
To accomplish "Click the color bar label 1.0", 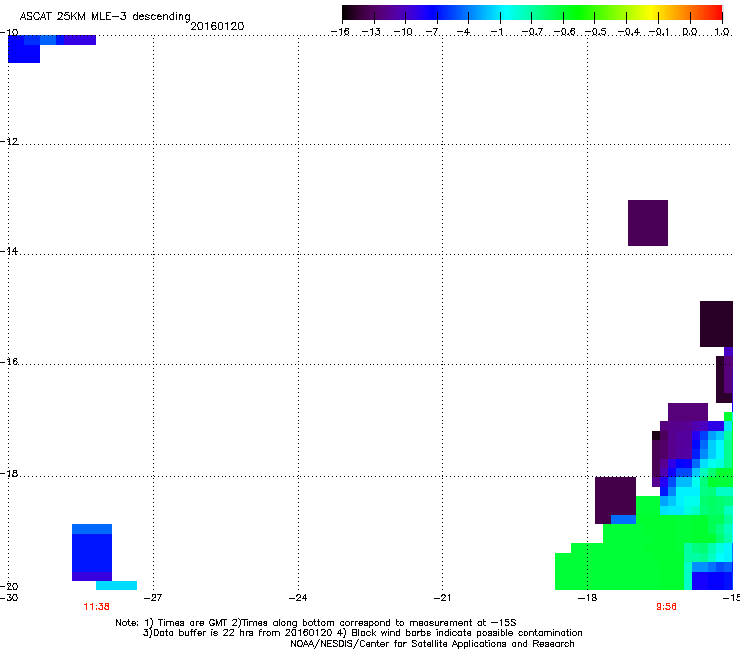I will [x=722, y=32].
